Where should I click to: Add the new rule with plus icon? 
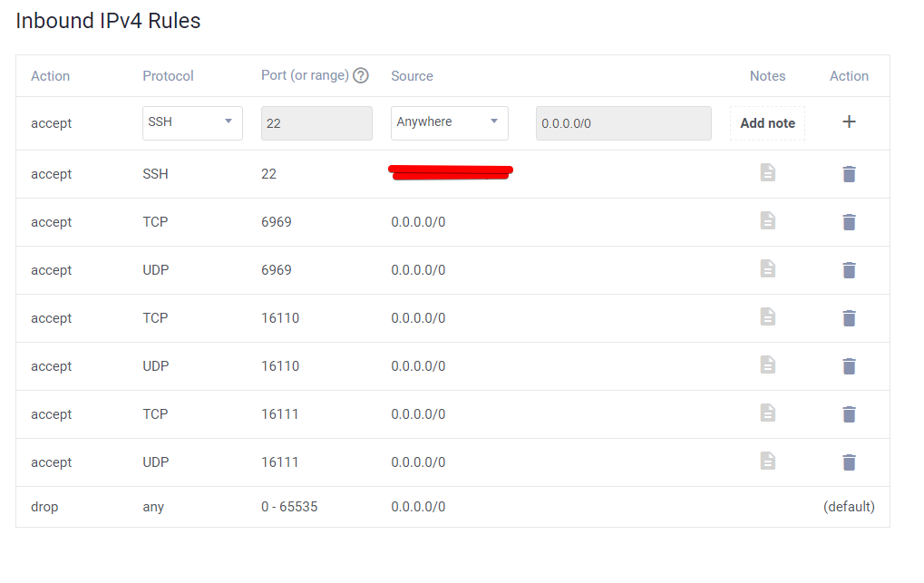[x=849, y=122]
